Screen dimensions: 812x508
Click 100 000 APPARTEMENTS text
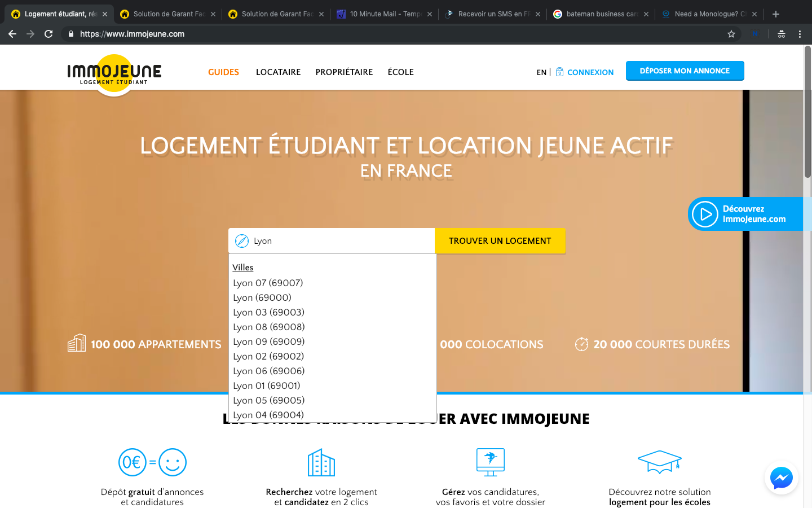156,344
